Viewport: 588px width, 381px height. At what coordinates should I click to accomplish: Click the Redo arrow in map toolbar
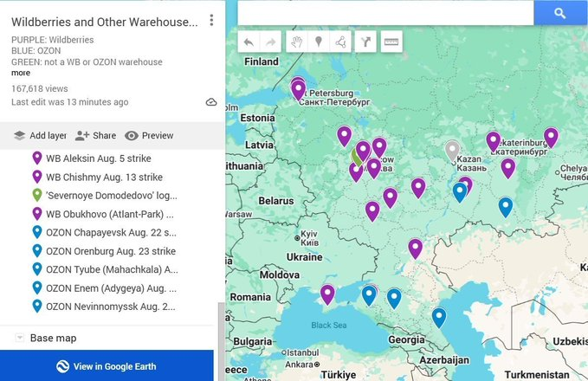coord(270,42)
